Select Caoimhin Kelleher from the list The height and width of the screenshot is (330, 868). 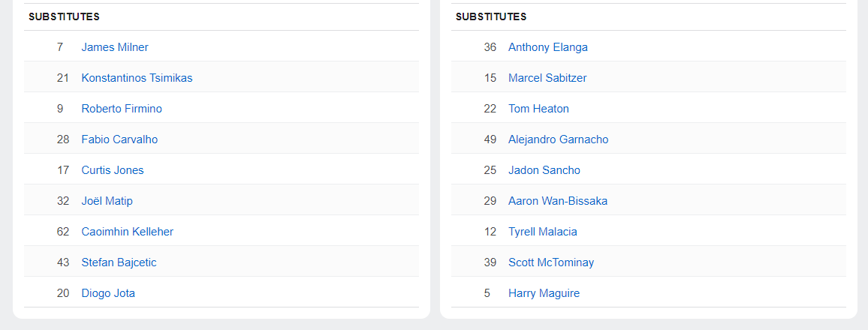(x=127, y=232)
